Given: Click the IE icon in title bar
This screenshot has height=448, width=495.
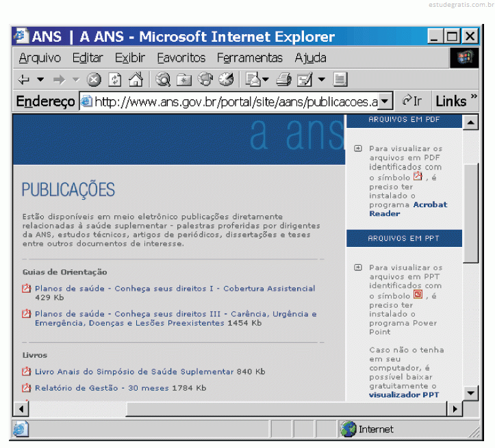Looking at the screenshot, I should pos(21,36).
